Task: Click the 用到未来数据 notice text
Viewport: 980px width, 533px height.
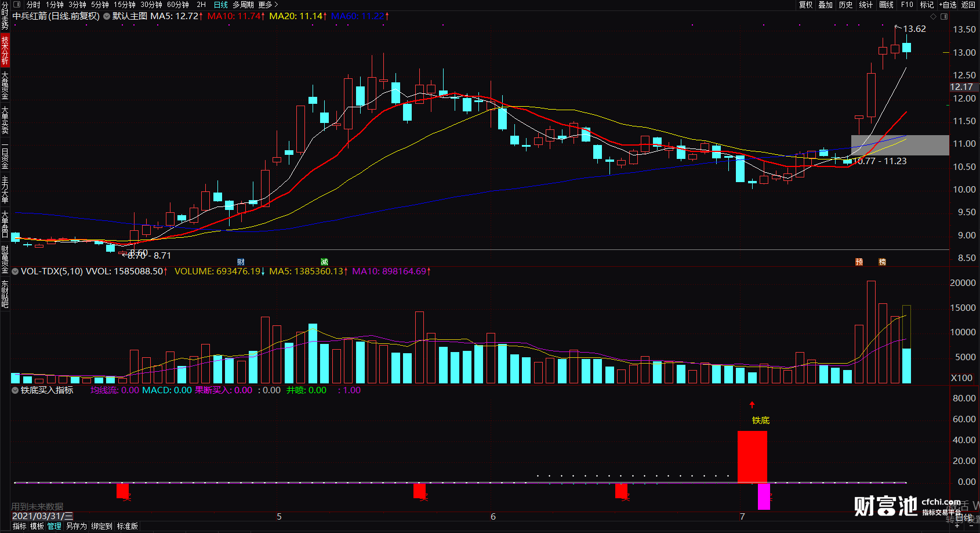Action: [x=37, y=507]
